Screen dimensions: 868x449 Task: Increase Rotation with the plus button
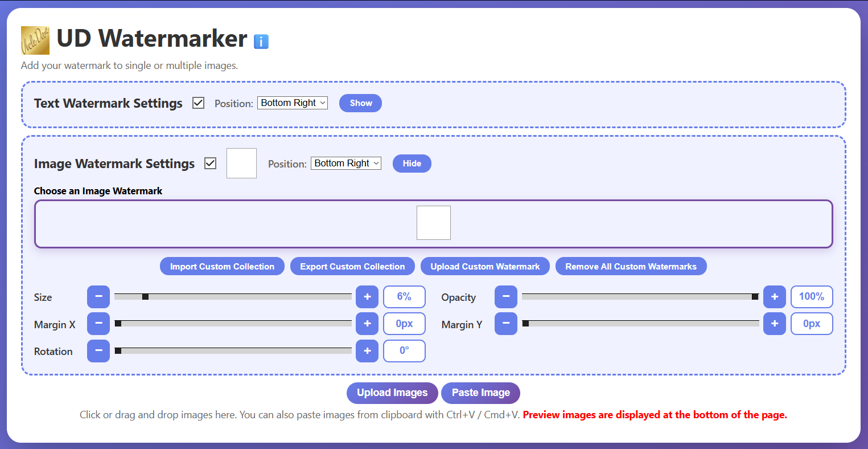click(x=367, y=350)
